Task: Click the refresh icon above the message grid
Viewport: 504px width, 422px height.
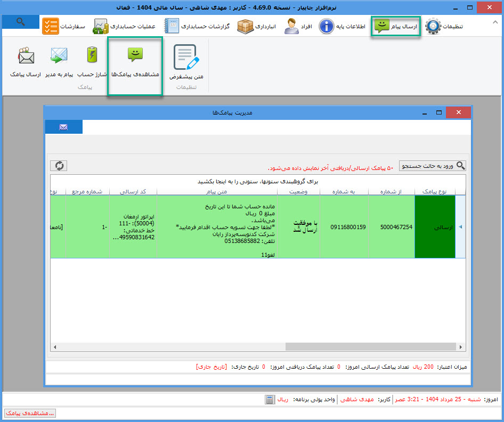Action: click(59, 166)
